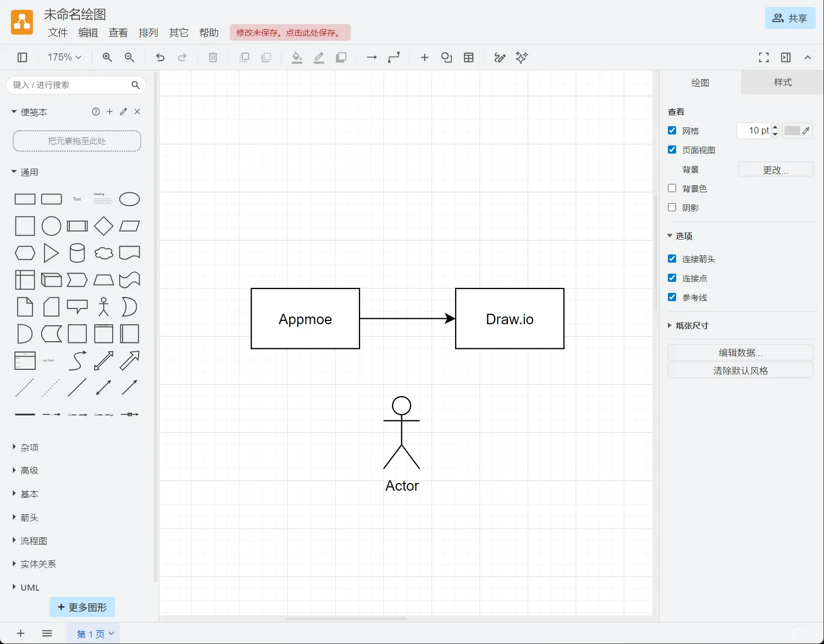The height and width of the screenshot is (644, 824).
Task: Click the search magnifier in shapes search
Action: (x=136, y=85)
